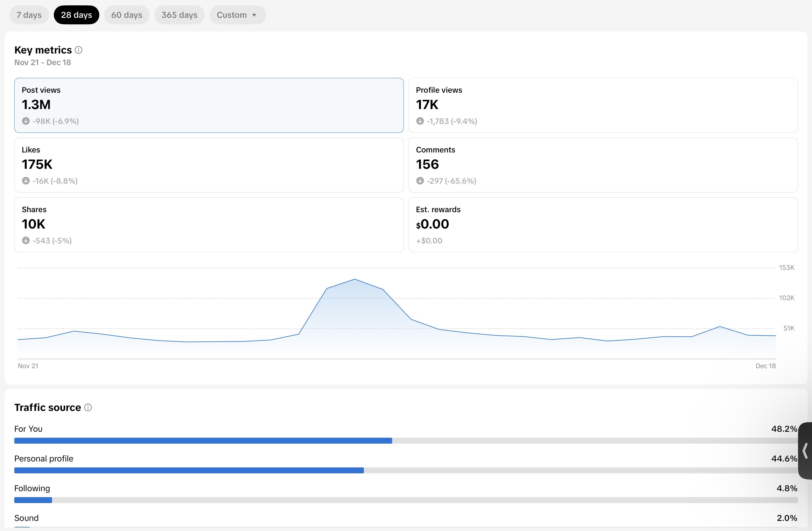Select the 7 days range
The height and width of the screenshot is (531, 812).
(29, 15)
